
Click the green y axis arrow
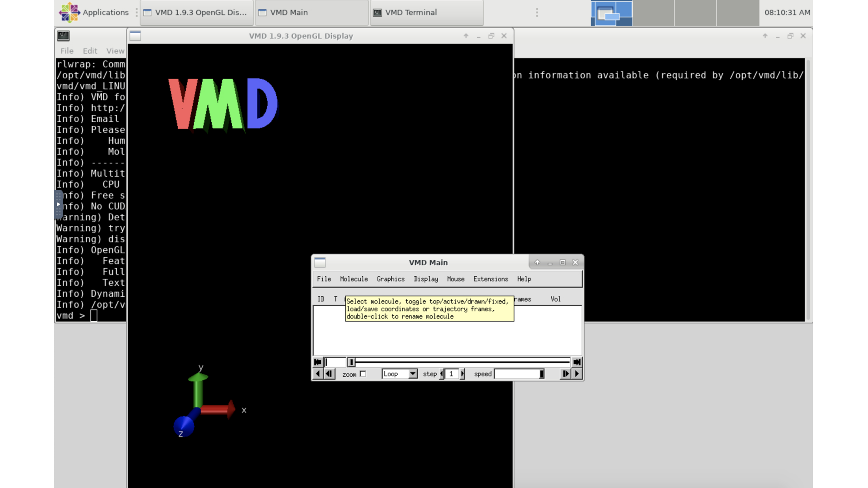tap(198, 390)
